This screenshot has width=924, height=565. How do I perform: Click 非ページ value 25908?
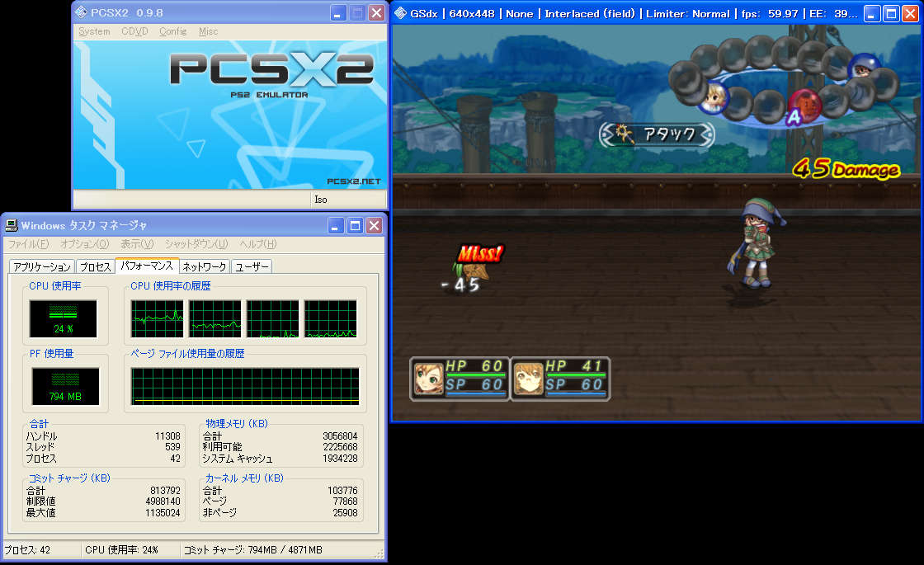coord(346,512)
